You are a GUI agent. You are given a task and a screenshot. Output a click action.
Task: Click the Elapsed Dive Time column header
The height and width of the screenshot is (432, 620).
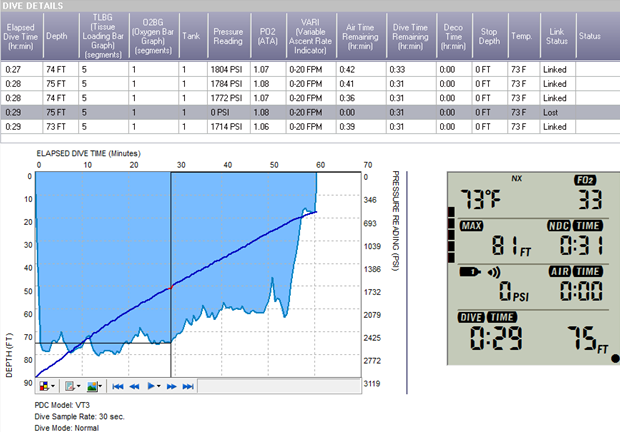21,38
